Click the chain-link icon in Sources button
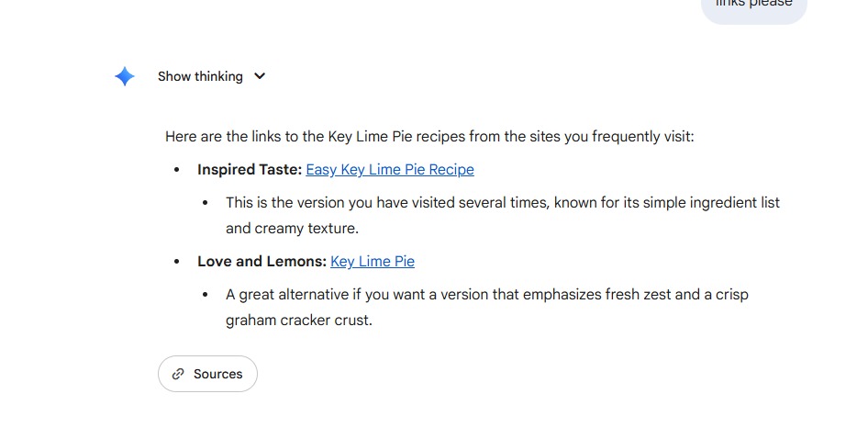868x439 pixels. (178, 374)
